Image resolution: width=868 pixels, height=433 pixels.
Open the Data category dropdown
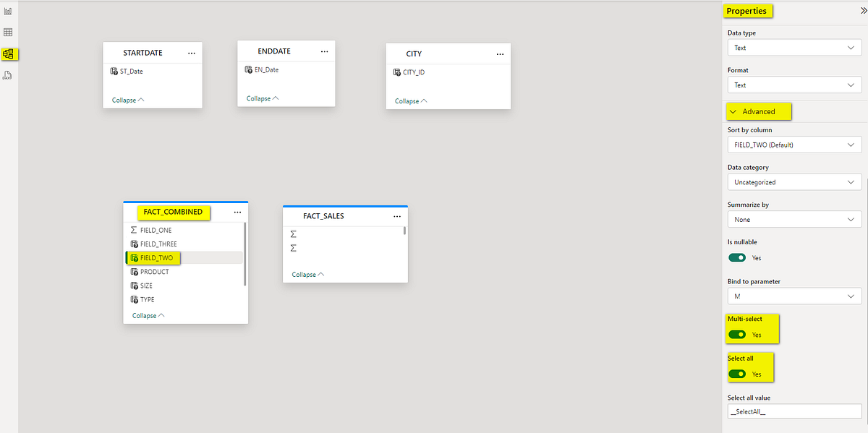[x=793, y=181]
